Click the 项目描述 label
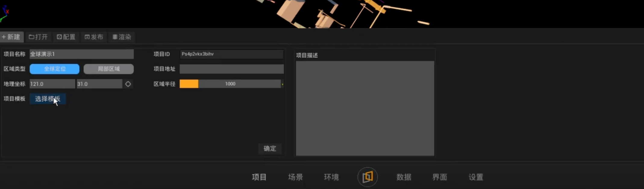The width and height of the screenshot is (644, 189). (307, 55)
